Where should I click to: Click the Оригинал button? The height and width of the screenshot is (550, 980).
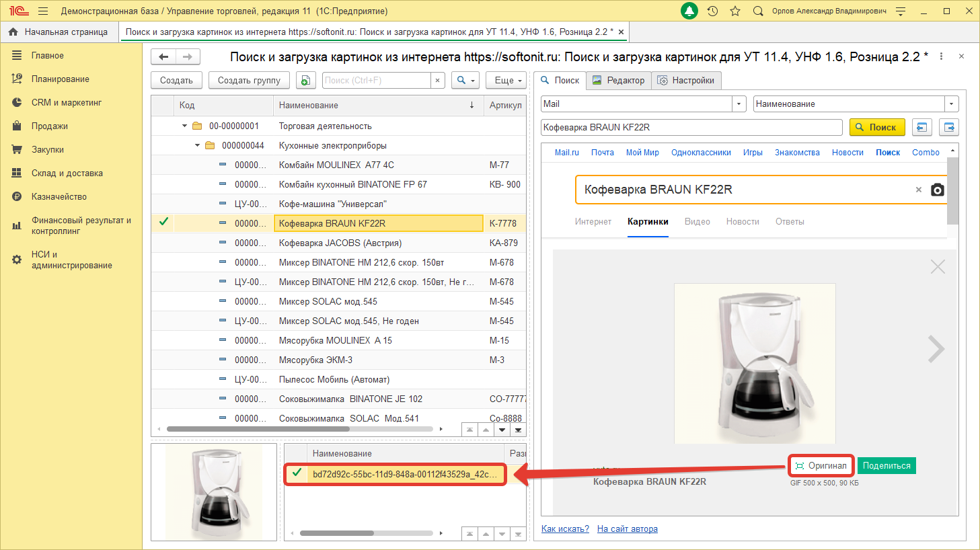point(821,465)
